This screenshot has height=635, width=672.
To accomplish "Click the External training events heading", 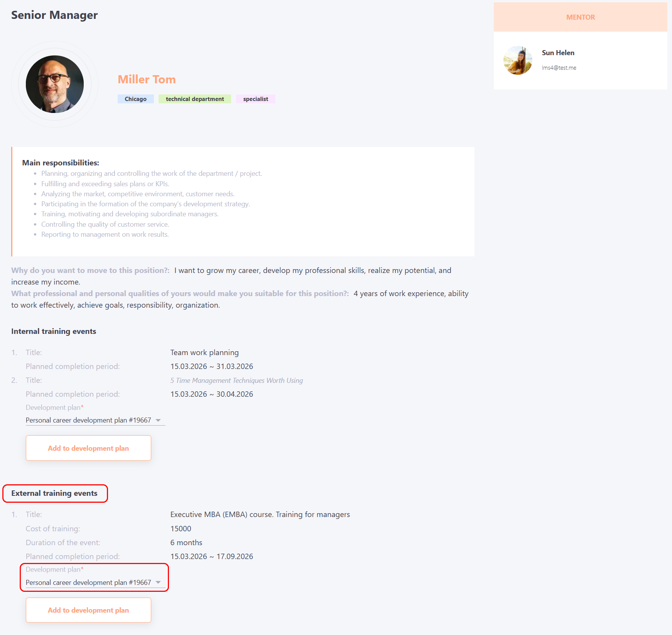I will tap(54, 493).
